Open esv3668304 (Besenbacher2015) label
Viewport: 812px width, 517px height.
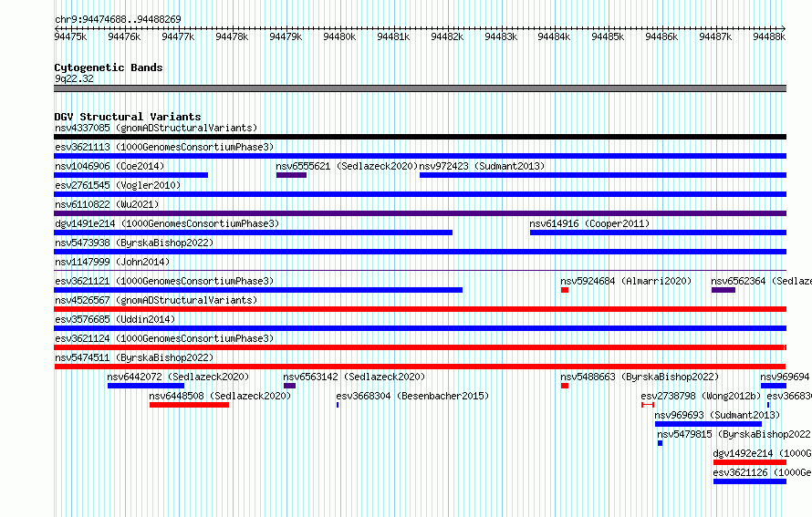click(412, 396)
